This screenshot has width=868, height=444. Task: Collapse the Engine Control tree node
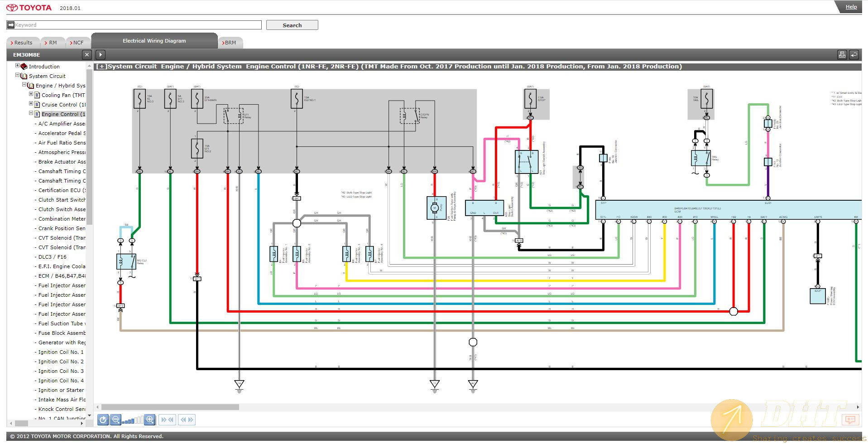[x=31, y=113]
